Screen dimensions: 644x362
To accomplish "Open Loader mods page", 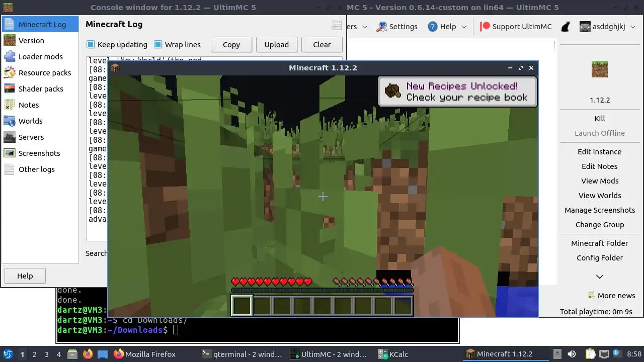I will coord(40,57).
